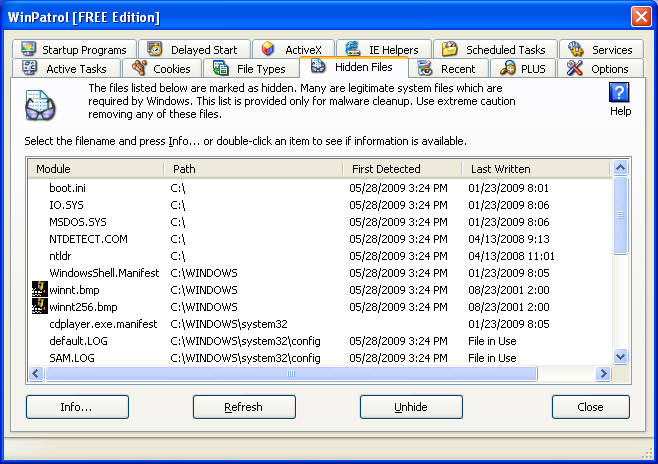Viewport: 658px width, 464px height.
Task: Click the winnt256.bmp file icon
Action: tap(40, 307)
